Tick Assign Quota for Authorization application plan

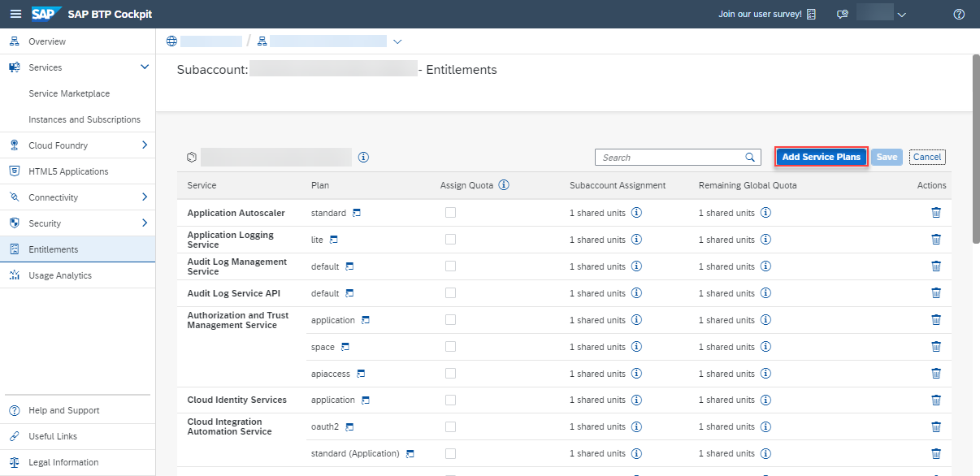click(450, 320)
